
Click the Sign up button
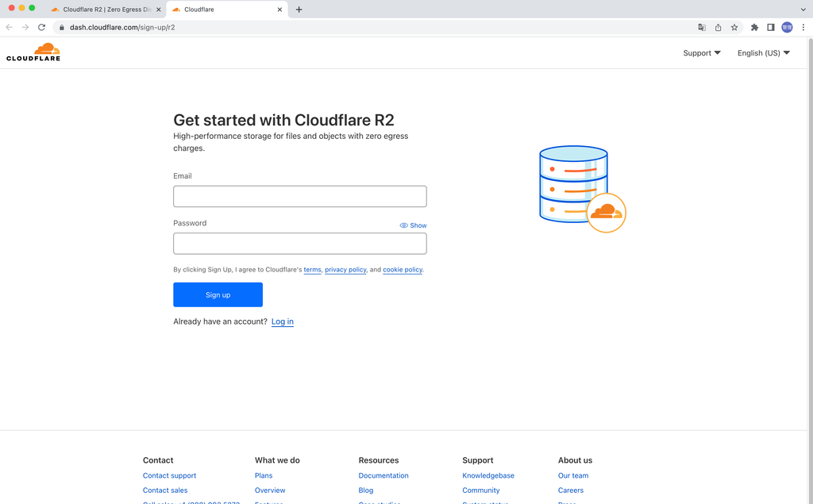click(x=218, y=294)
